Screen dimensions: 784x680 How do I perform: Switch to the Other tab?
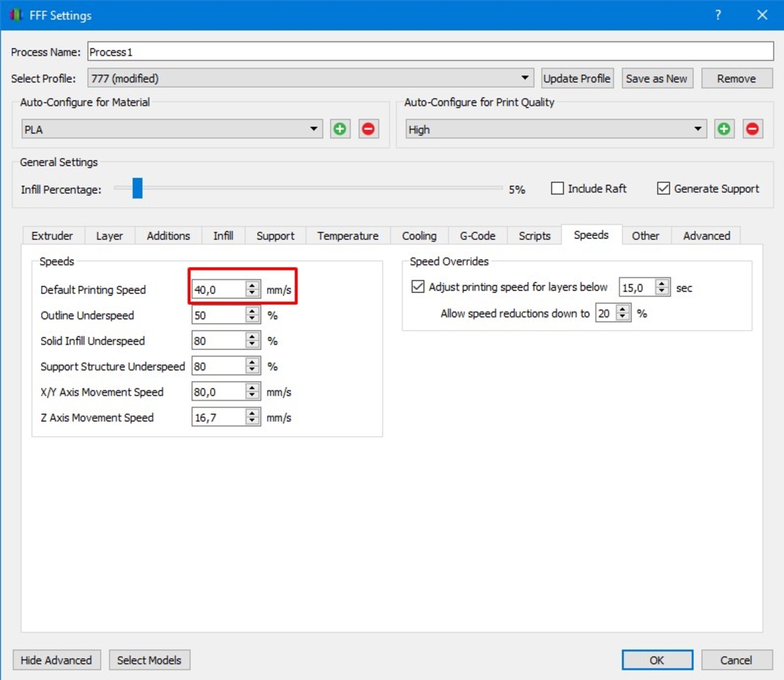coord(646,236)
